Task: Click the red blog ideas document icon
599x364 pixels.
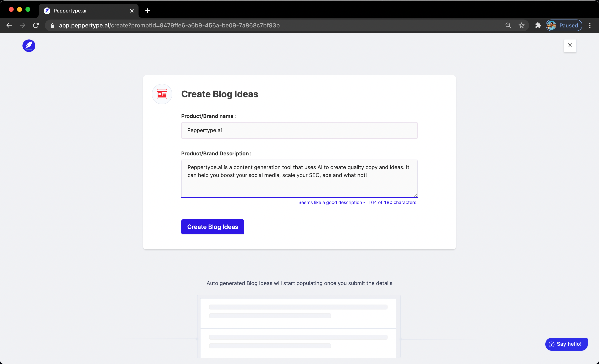Action: pyautogui.click(x=162, y=94)
